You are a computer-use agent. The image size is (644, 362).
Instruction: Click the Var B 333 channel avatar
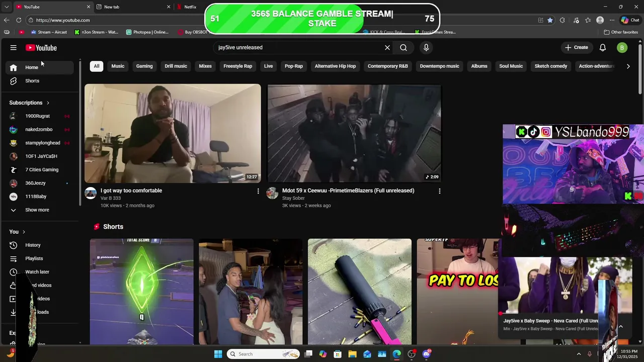91,193
